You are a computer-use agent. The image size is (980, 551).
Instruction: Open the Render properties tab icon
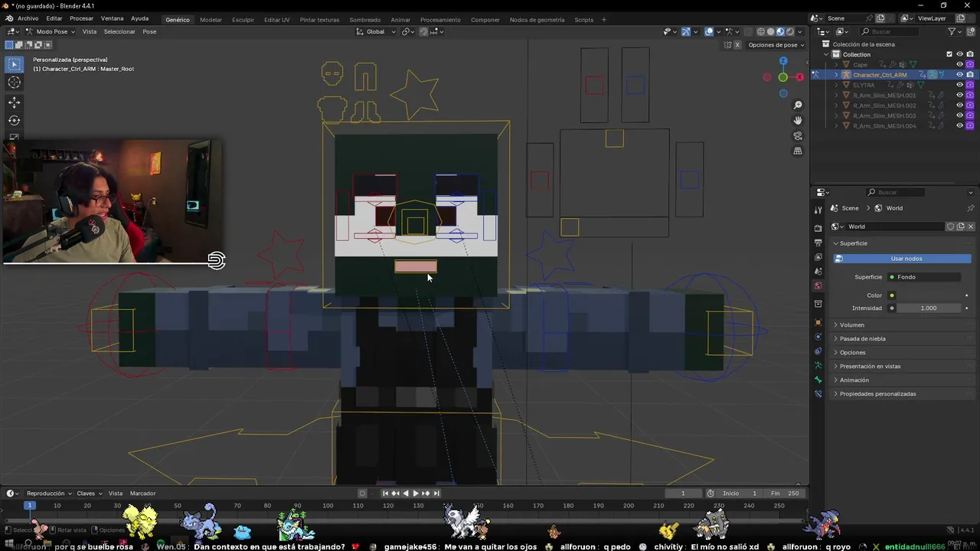(x=818, y=228)
